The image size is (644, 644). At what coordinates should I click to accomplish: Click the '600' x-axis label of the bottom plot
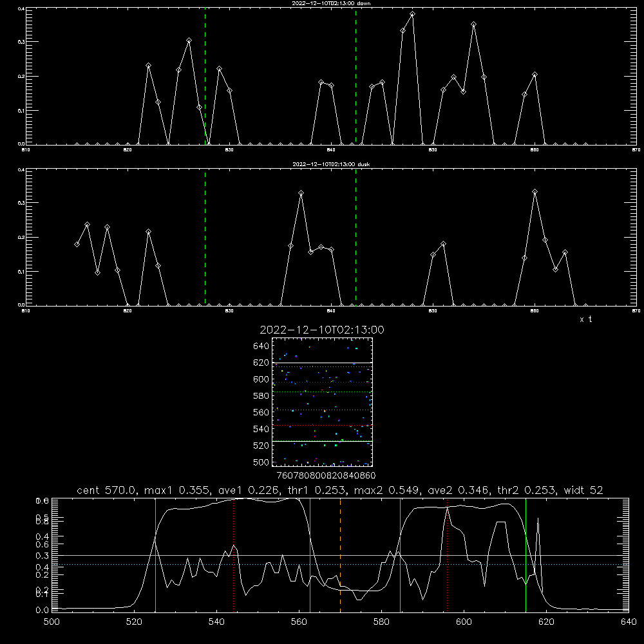click(x=464, y=621)
